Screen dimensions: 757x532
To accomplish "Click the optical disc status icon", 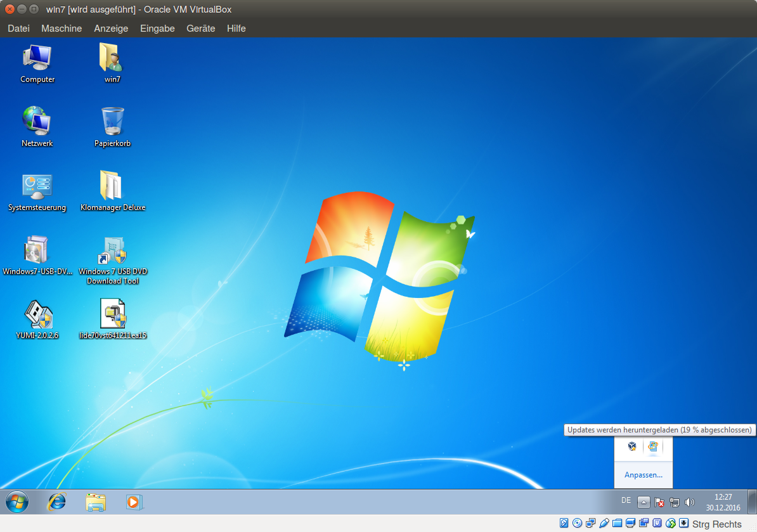I will (577, 523).
